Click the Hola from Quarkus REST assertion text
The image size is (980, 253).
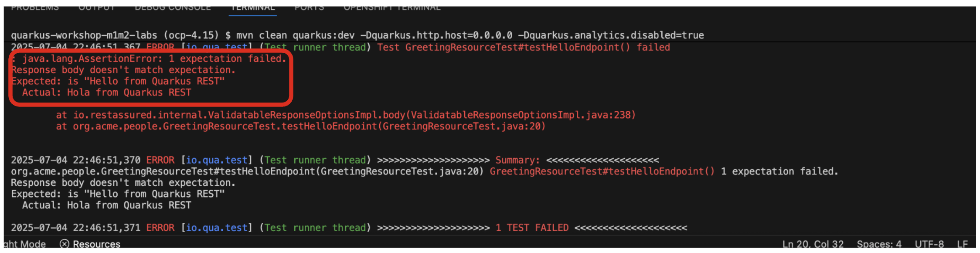(129, 92)
